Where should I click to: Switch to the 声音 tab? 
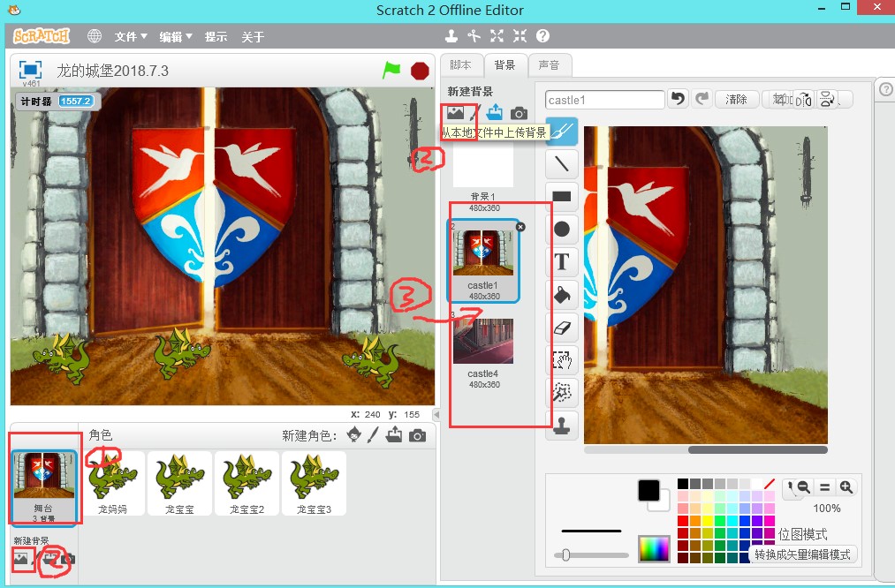pos(549,65)
